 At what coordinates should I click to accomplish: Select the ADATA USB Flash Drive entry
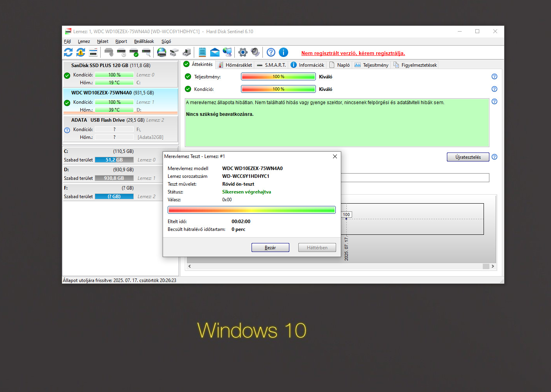[120, 129]
